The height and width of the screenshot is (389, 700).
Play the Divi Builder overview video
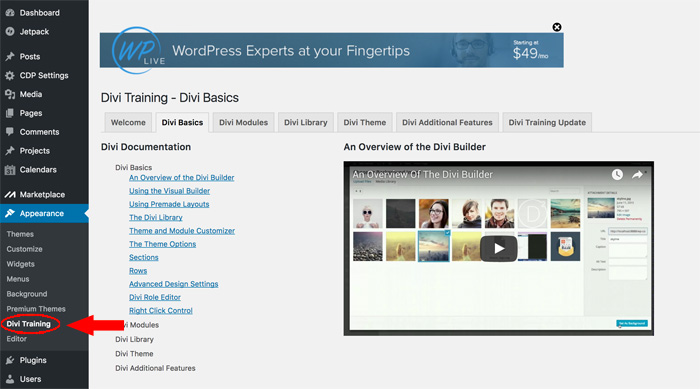pos(499,248)
